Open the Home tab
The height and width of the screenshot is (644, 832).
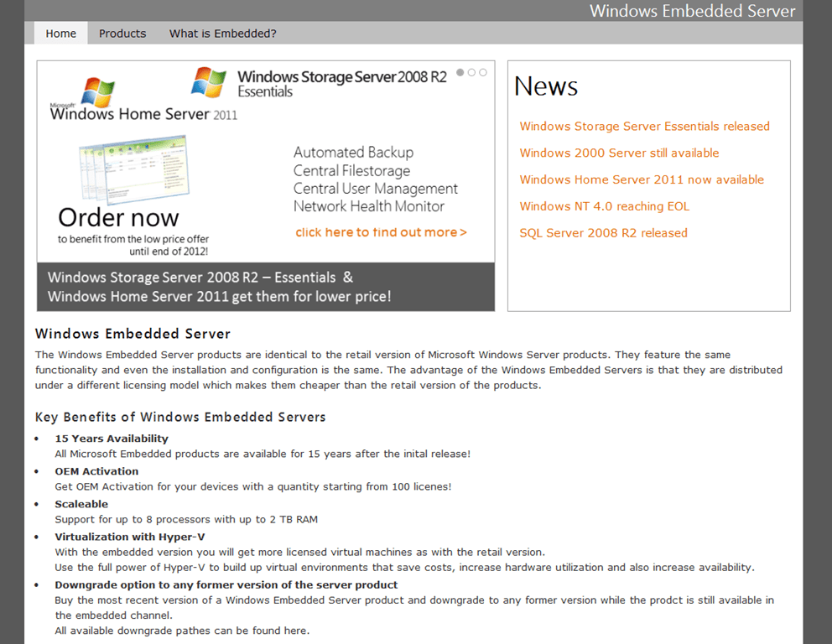point(60,34)
